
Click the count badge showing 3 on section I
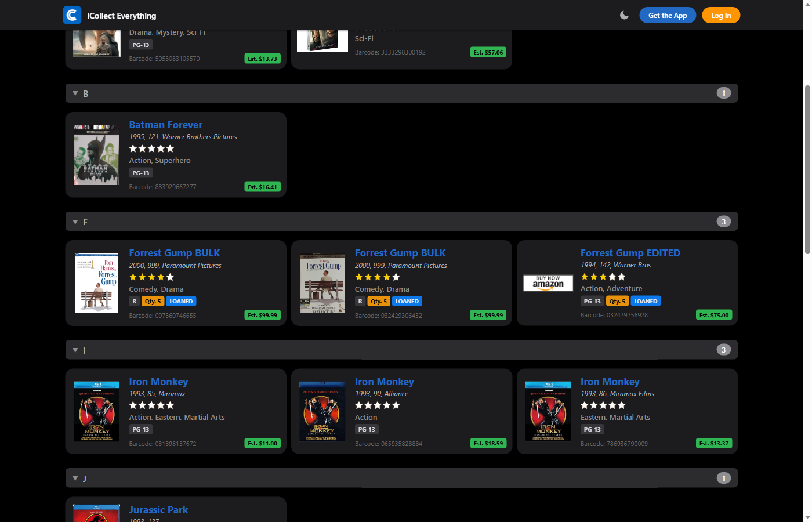click(x=724, y=349)
